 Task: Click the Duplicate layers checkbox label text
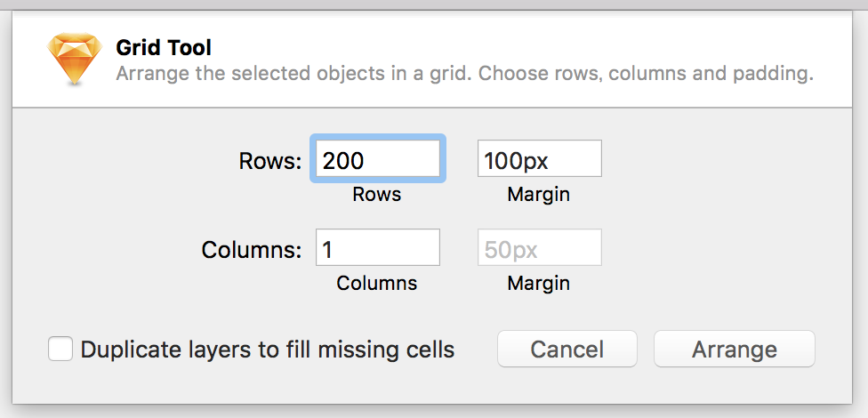tap(268, 350)
